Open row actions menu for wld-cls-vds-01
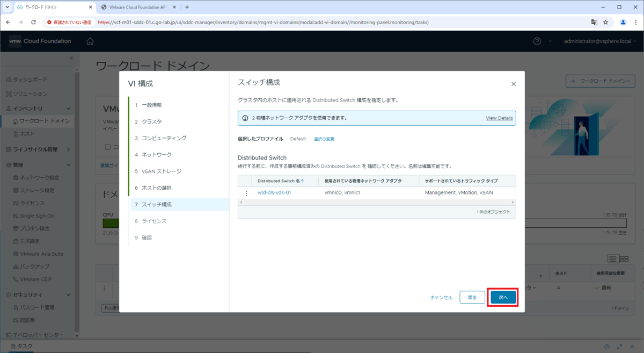Screen dimensions: 644x353 [247, 192]
